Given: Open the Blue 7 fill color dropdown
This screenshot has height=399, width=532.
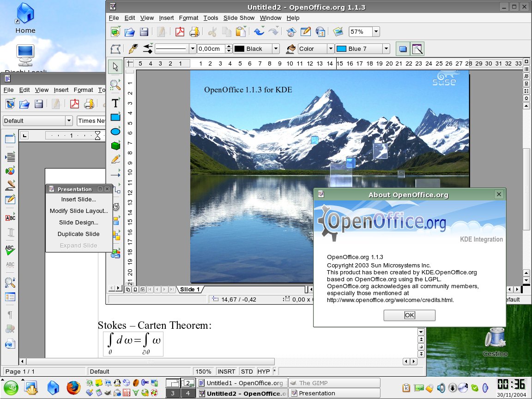Looking at the screenshot, I should pos(386,48).
